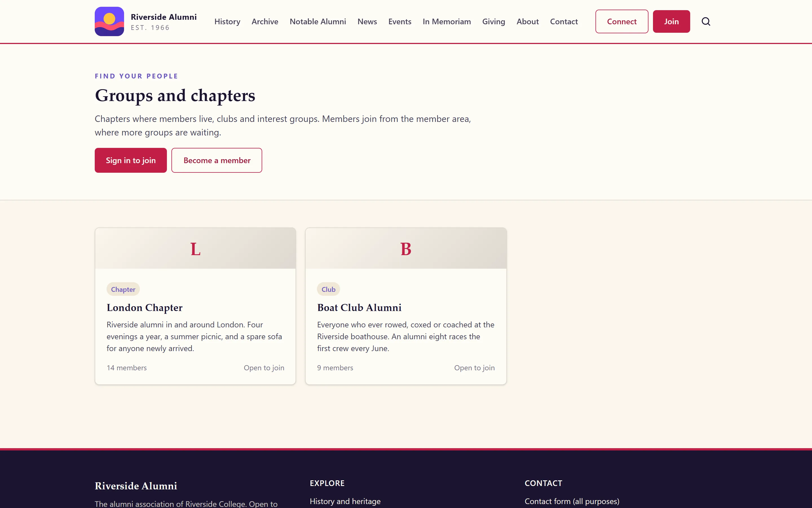The image size is (812, 508).
Task: Click the '9 members' count
Action: click(x=335, y=367)
